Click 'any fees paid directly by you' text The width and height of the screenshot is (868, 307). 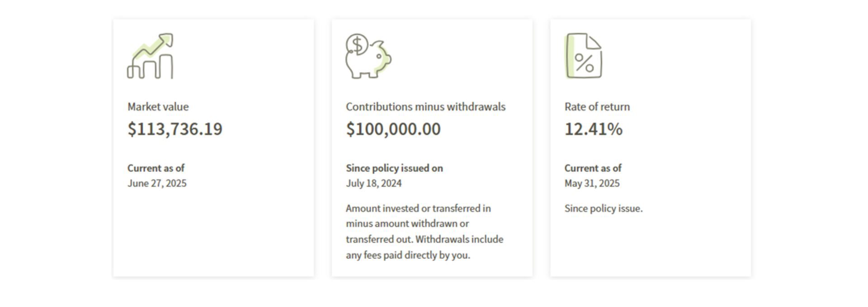pyautogui.click(x=408, y=255)
